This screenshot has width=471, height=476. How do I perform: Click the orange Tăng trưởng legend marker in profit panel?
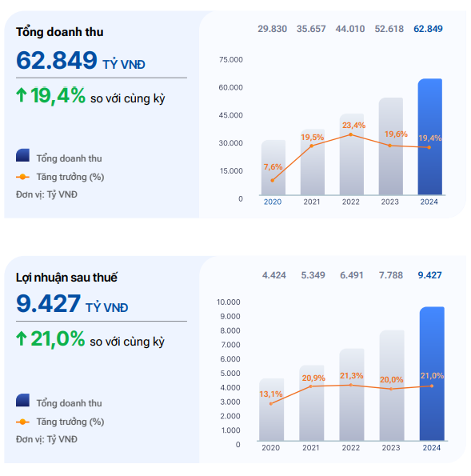point(22,422)
